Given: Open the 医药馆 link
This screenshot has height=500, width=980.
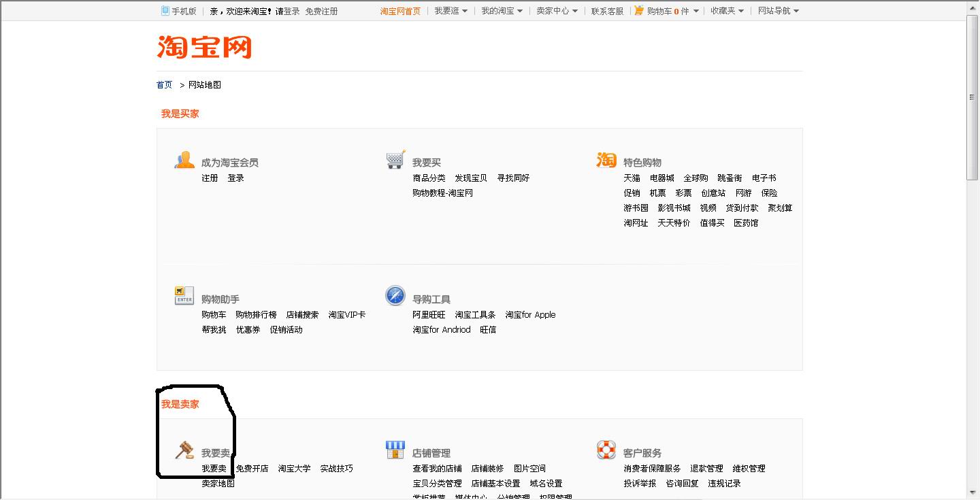Looking at the screenshot, I should coord(746,223).
